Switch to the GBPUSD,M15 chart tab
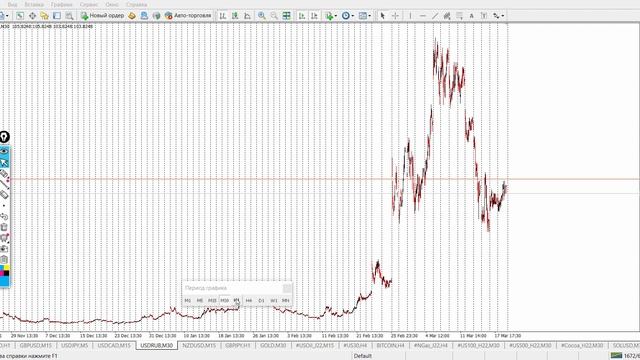 [x=36, y=345]
